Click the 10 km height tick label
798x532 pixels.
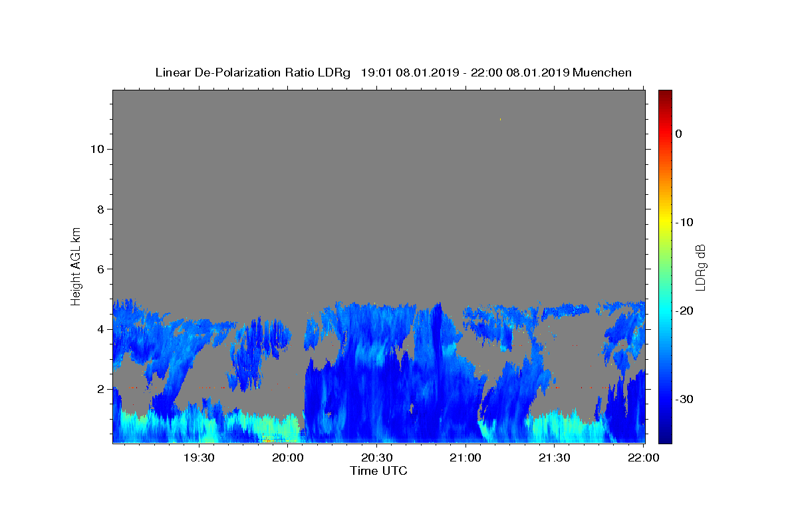(96, 149)
